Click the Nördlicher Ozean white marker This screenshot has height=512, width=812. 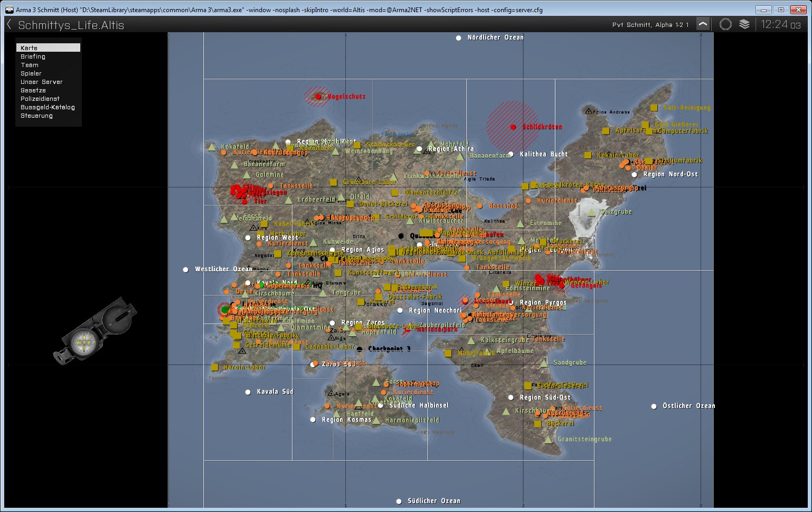pos(458,38)
